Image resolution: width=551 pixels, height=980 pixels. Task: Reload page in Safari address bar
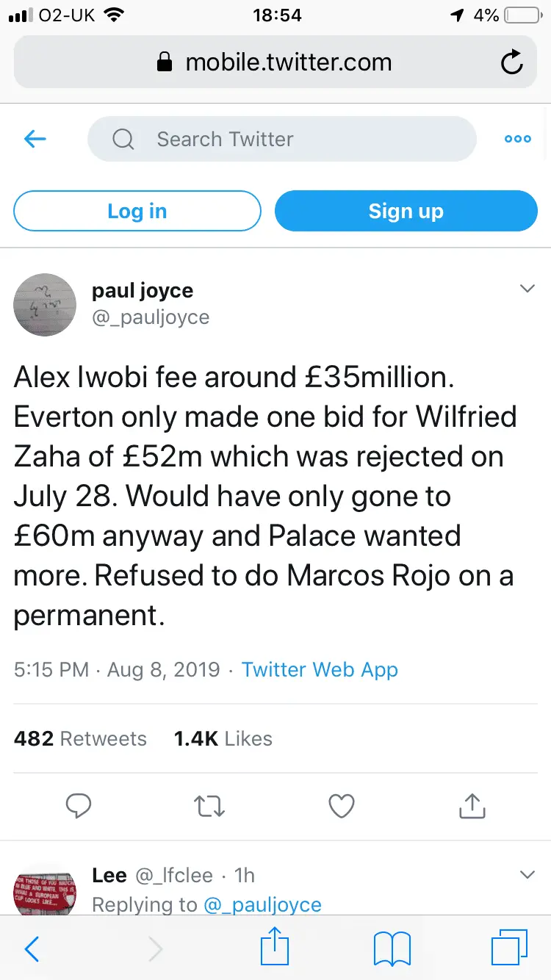511,63
